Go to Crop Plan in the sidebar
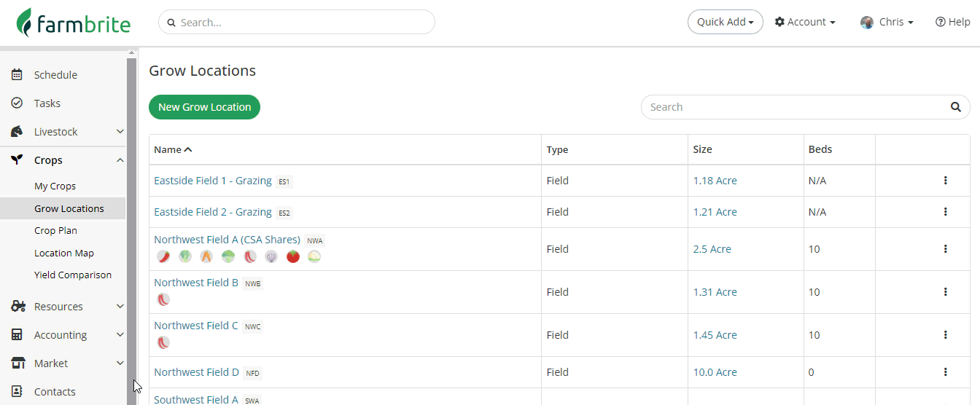The width and height of the screenshot is (980, 405). point(55,230)
